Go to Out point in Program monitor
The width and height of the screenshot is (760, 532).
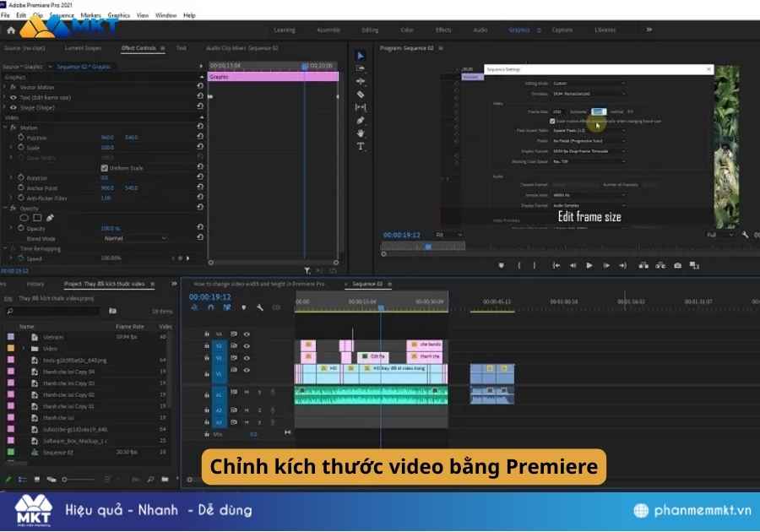623,265
